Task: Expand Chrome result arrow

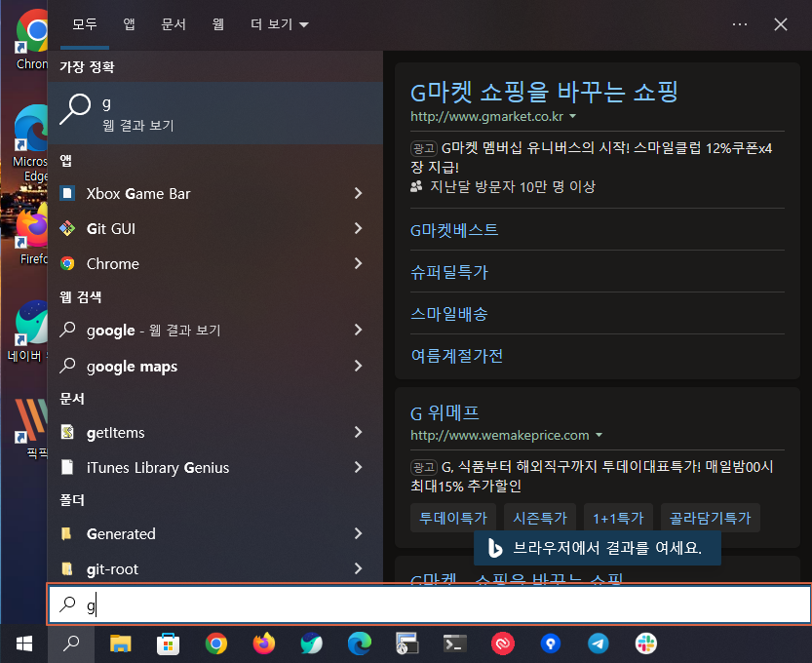Action: tap(359, 264)
